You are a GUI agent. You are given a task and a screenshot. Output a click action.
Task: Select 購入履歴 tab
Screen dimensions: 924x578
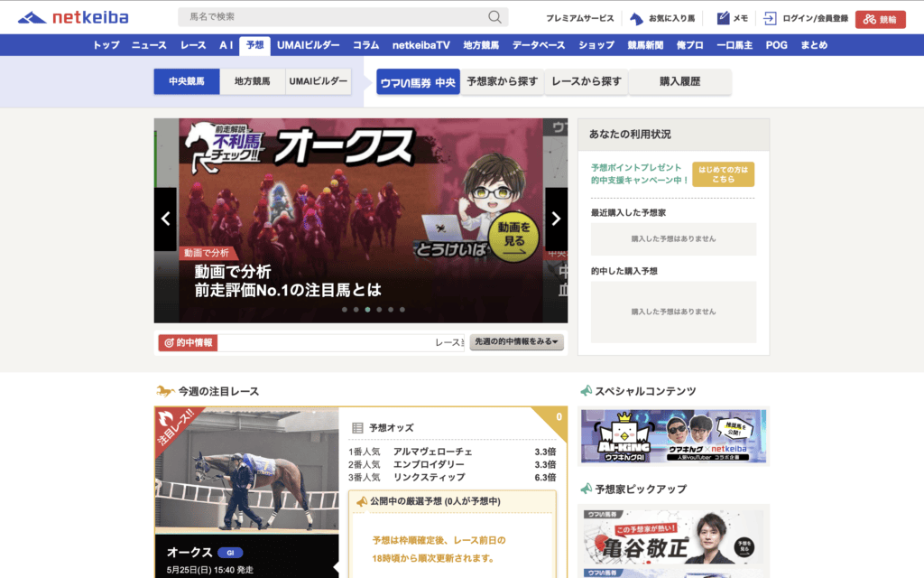680,82
